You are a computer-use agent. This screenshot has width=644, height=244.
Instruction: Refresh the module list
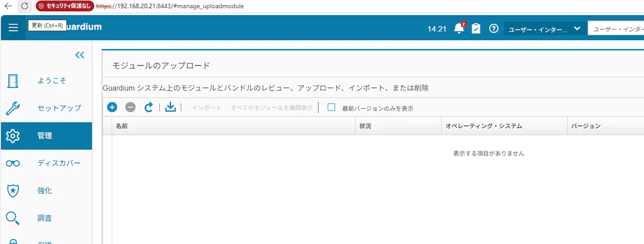click(148, 107)
